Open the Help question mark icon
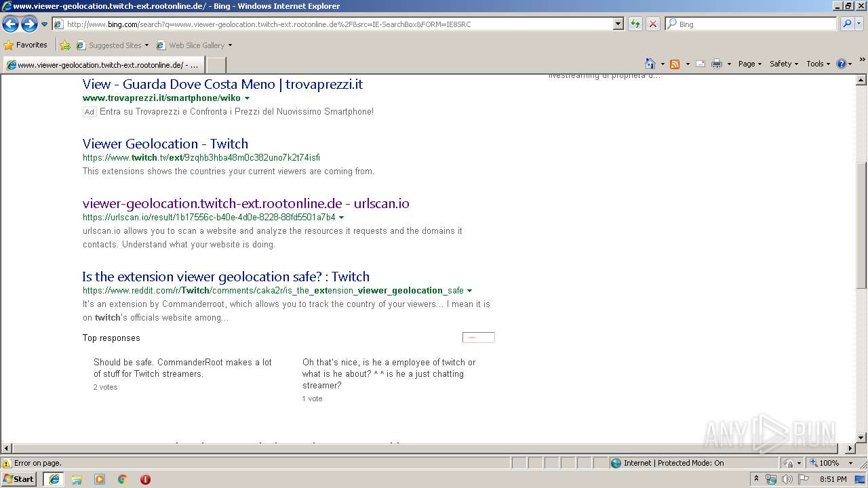868x488 pixels. pos(842,64)
